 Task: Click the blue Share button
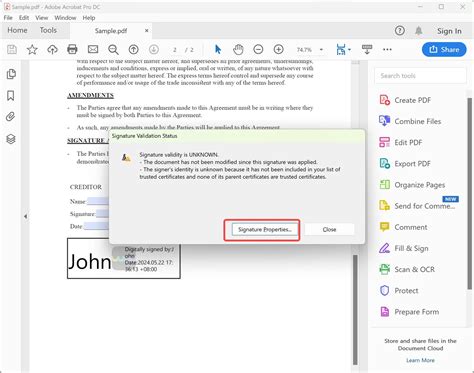pos(444,49)
